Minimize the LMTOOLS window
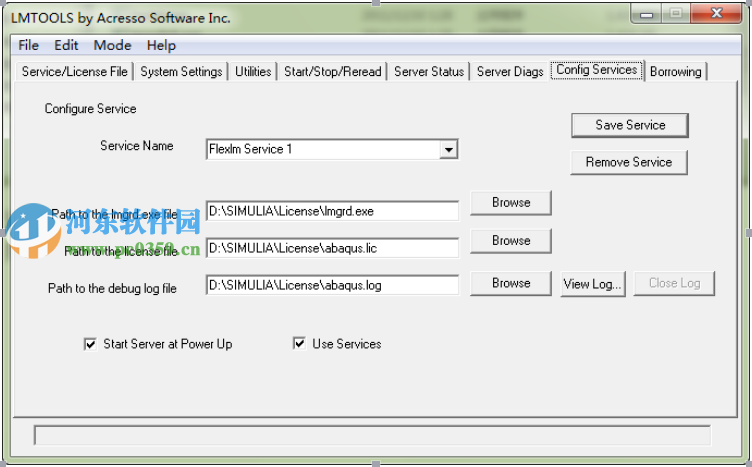The image size is (752, 467). [646, 14]
